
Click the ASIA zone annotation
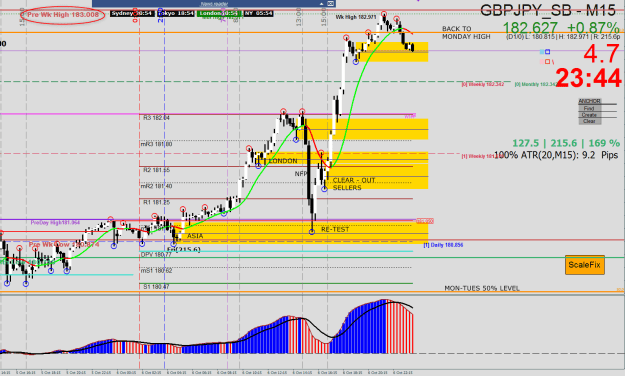coord(195,236)
